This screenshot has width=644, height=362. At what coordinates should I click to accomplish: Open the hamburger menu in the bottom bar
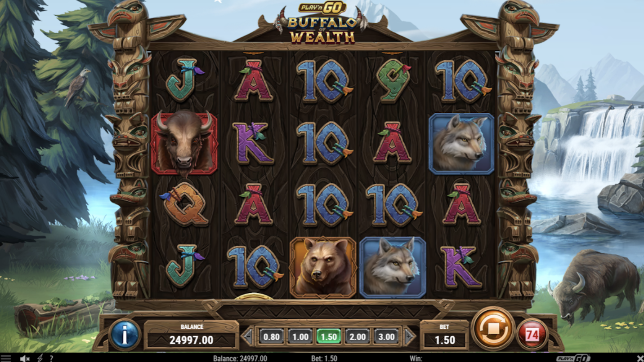[8, 358]
